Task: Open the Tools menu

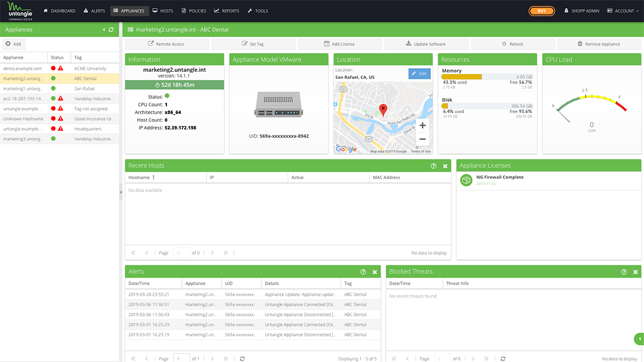Action: [x=258, y=11]
